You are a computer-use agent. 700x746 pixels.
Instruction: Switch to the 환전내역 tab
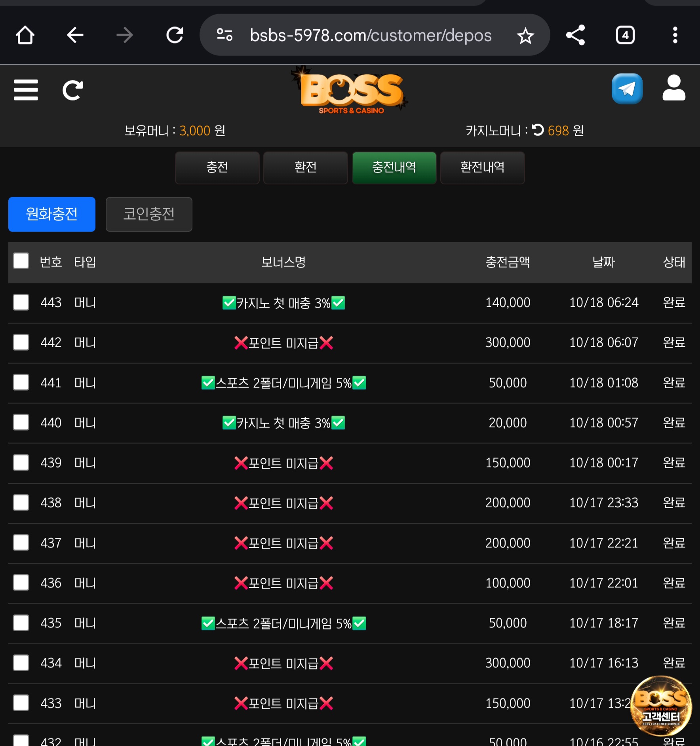[482, 167]
